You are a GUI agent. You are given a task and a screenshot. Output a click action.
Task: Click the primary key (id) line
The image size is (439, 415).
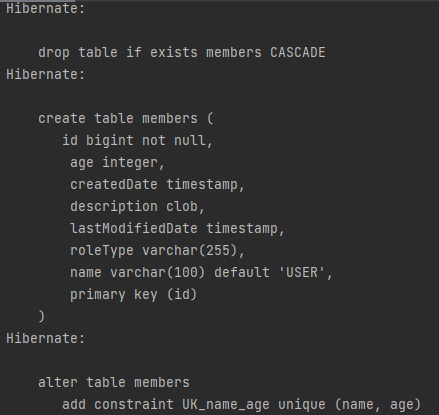[x=133, y=295]
